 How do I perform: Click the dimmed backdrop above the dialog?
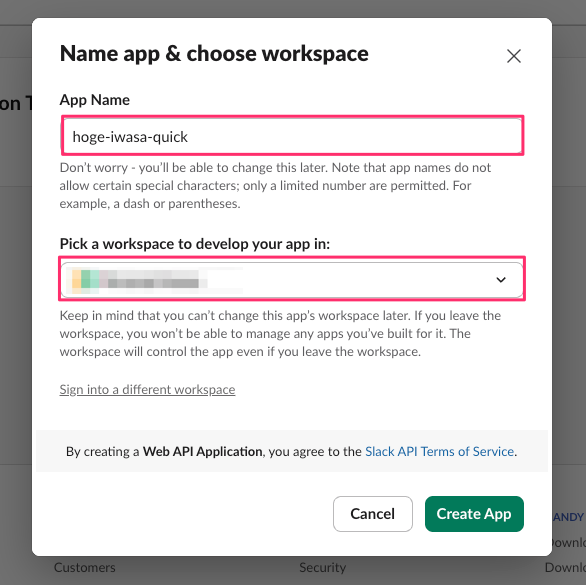coord(293,8)
